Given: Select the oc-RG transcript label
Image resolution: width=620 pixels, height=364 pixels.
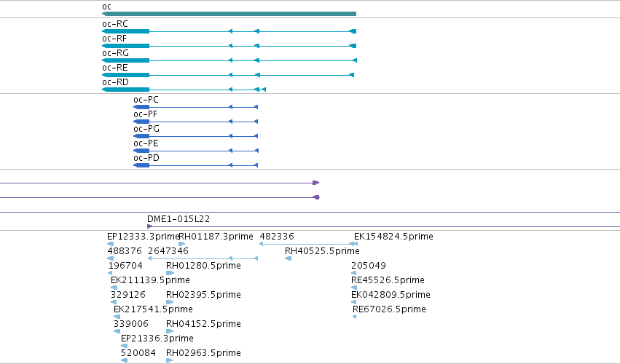Looking at the screenshot, I should coord(115,53).
